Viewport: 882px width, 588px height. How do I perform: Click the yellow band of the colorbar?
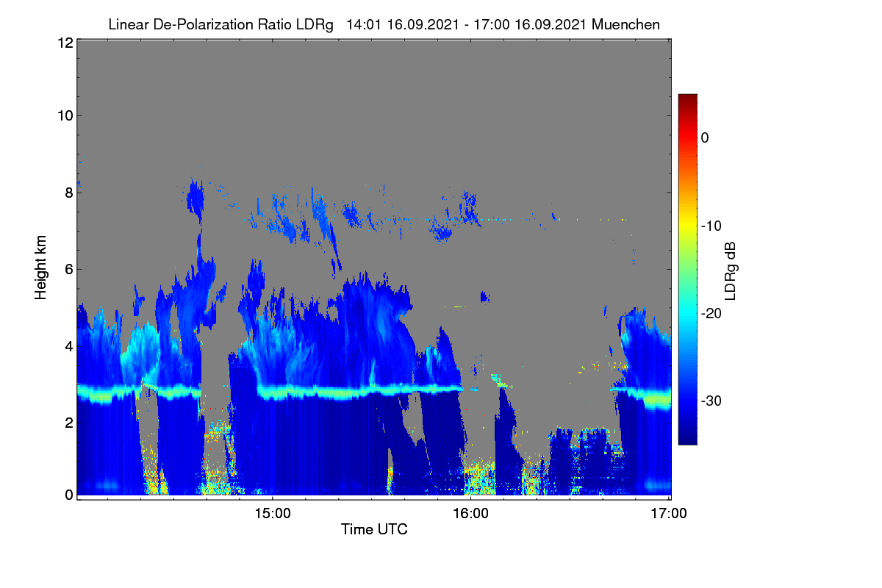click(687, 226)
